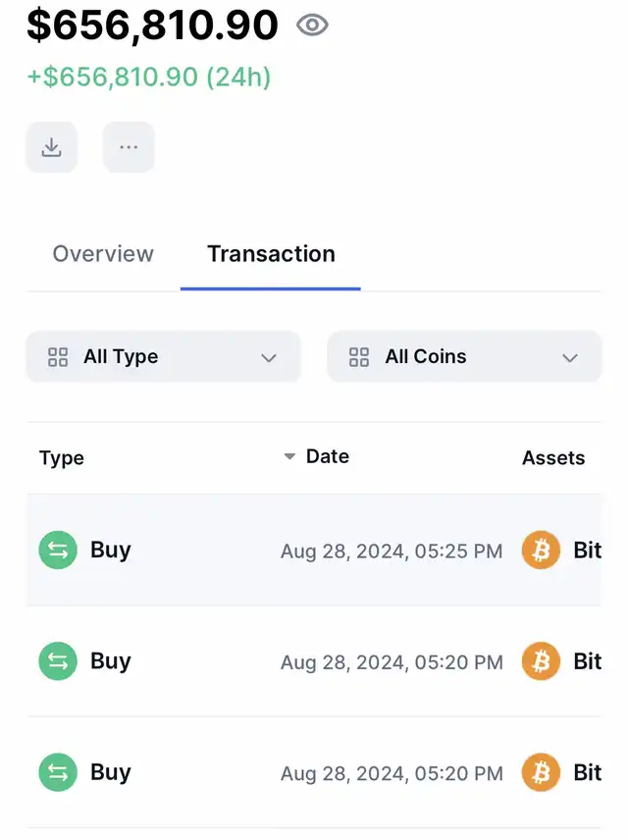Open the All Type filter dropdown

tap(163, 357)
